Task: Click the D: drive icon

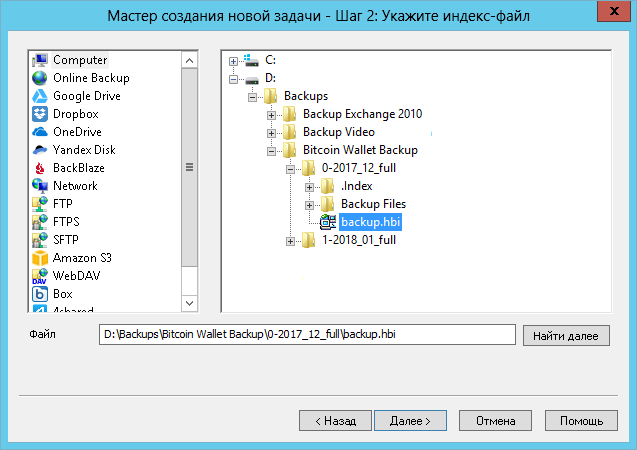Action: point(252,79)
